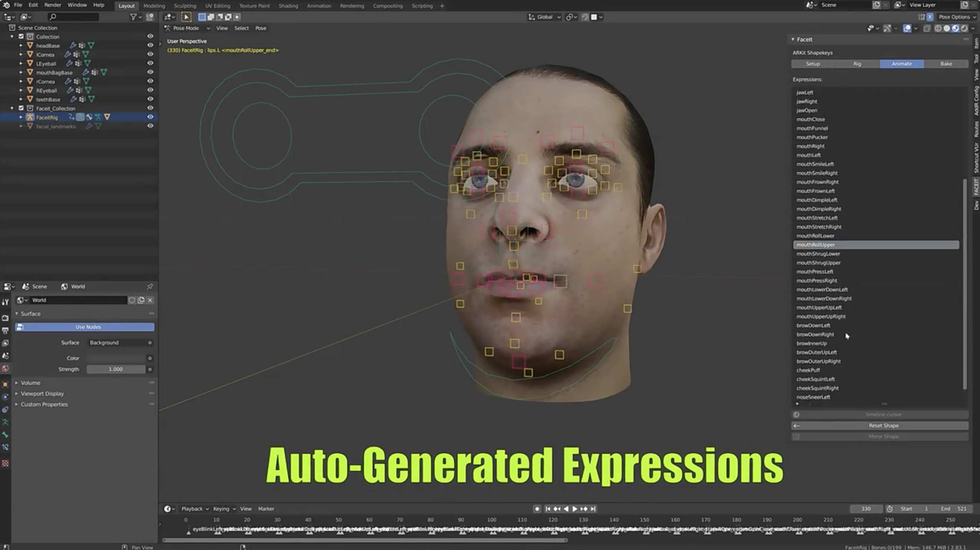980x550 pixels.
Task: Click the Blender logo menu icon
Action: click(6, 5)
